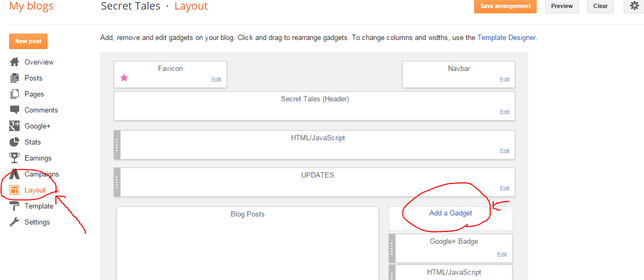Viewport: 644px width, 280px height.
Task: Grab the Google+ Badge drag handle
Action: pos(392,248)
